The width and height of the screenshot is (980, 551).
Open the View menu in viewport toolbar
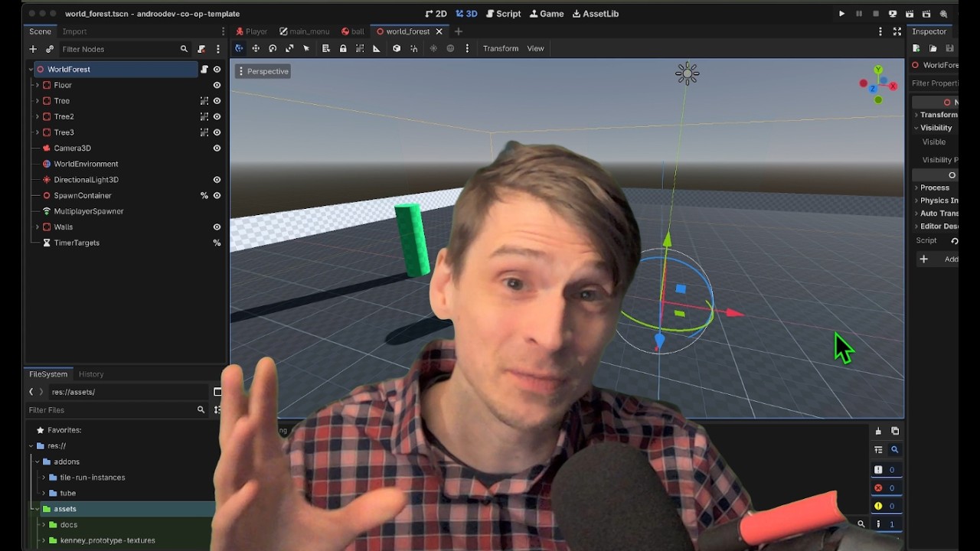tap(535, 48)
